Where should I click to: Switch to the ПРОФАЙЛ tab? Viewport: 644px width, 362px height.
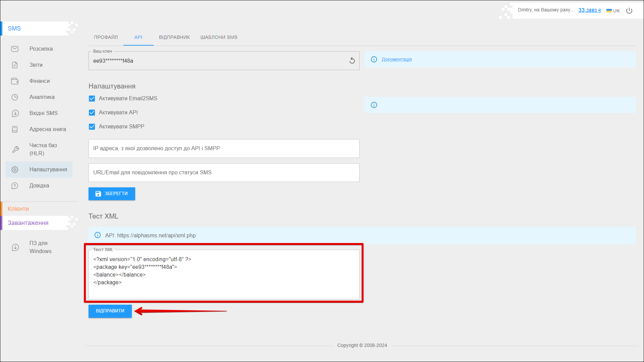106,37
